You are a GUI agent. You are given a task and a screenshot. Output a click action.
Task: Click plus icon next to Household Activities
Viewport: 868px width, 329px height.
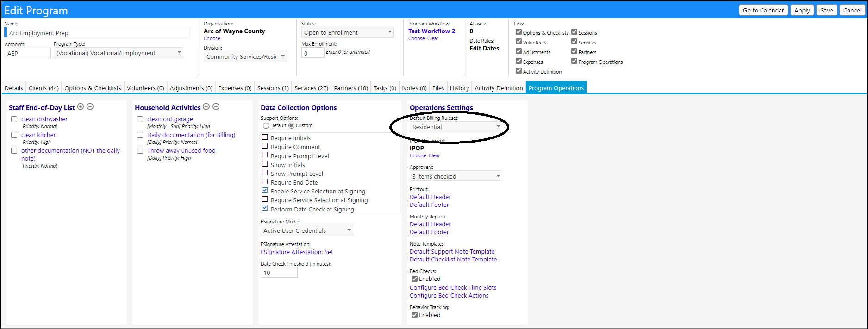[x=206, y=106]
